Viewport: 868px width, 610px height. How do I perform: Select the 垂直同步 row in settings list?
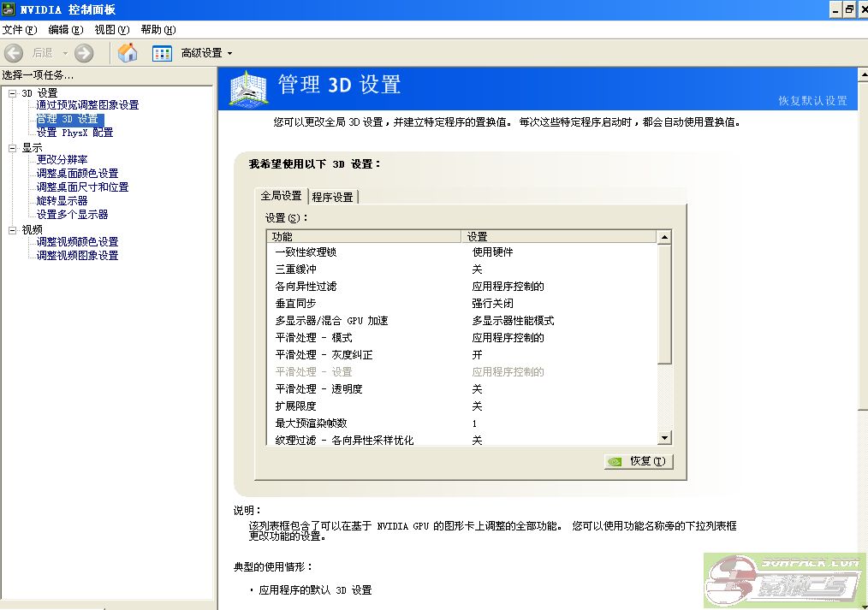coord(295,304)
